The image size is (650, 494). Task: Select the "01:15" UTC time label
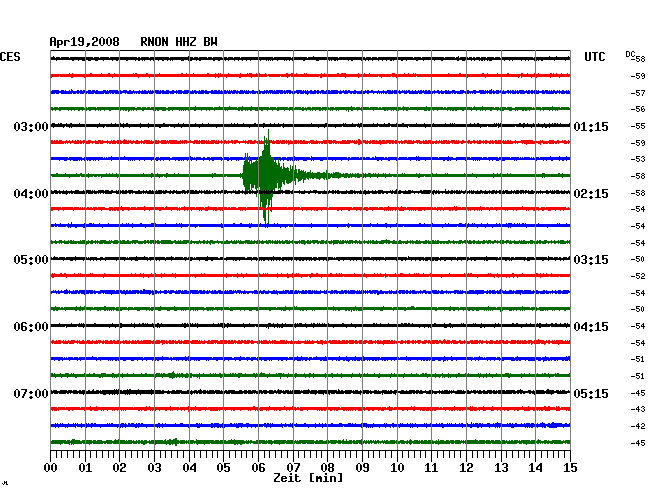tap(591, 126)
